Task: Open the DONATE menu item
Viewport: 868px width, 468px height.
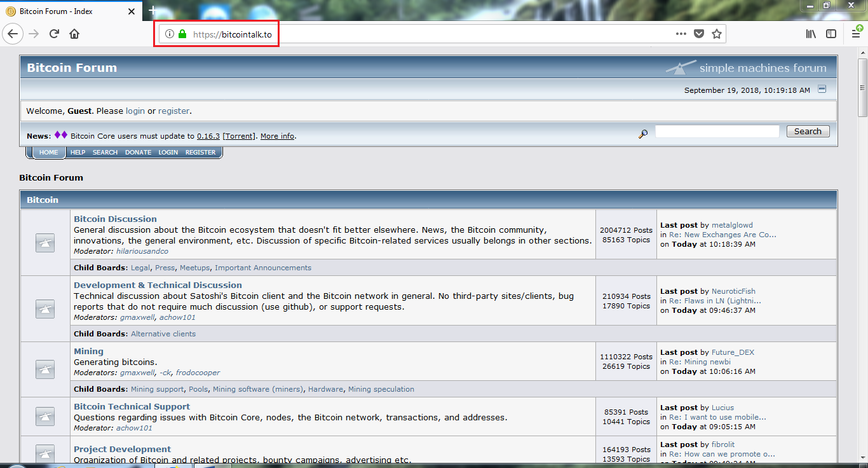Action: [x=138, y=153]
